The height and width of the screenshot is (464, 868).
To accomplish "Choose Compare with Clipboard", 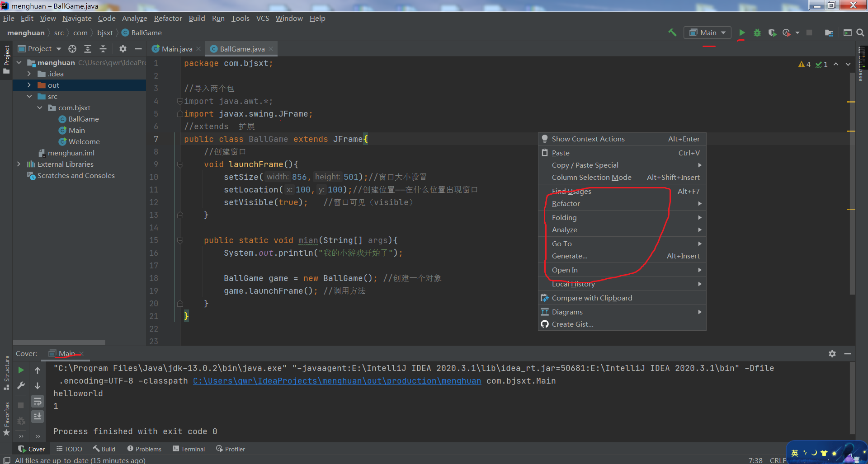I will point(622,298).
